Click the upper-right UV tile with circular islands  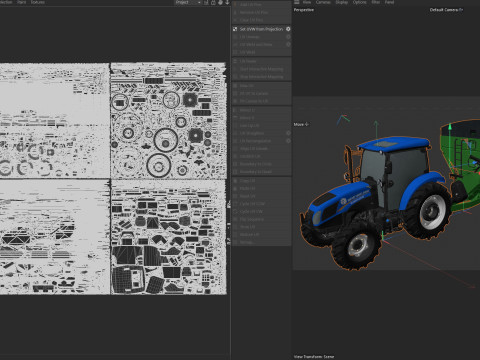(x=168, y=120)
